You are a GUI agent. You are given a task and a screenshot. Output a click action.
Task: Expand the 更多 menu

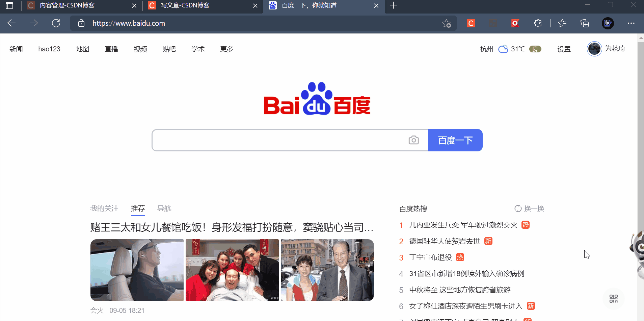tap(227, 49)
